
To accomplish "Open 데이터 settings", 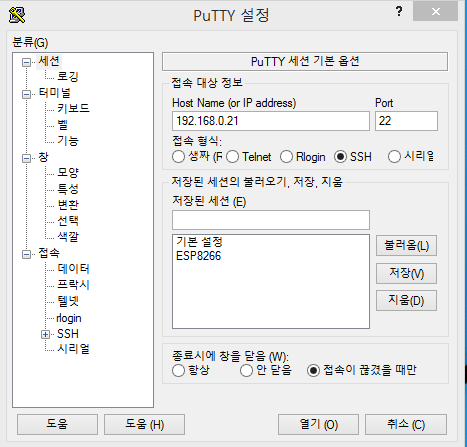I will point(73,269).
